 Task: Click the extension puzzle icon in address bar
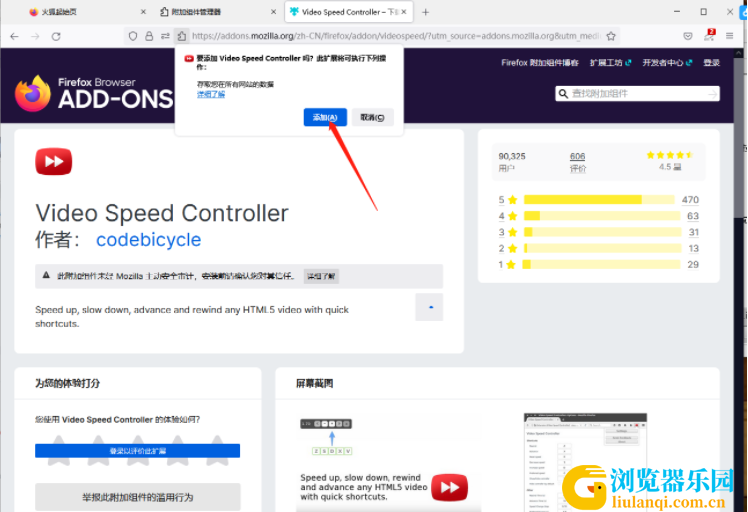tap(181, 36)
